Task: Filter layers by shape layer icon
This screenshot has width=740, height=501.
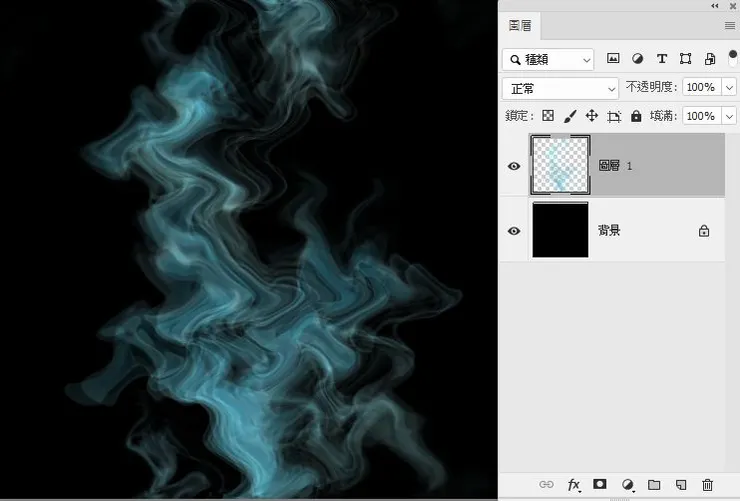Action: coord(685,58)
